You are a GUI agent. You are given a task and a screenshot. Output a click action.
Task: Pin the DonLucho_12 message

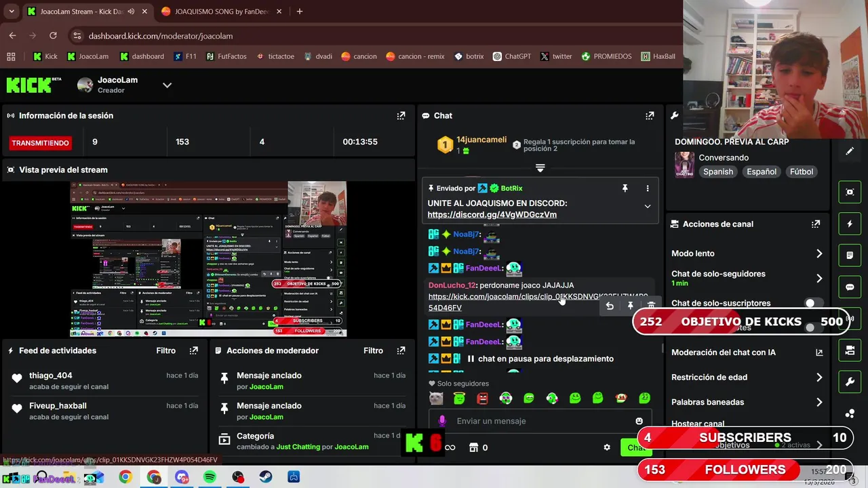(630, 306)
